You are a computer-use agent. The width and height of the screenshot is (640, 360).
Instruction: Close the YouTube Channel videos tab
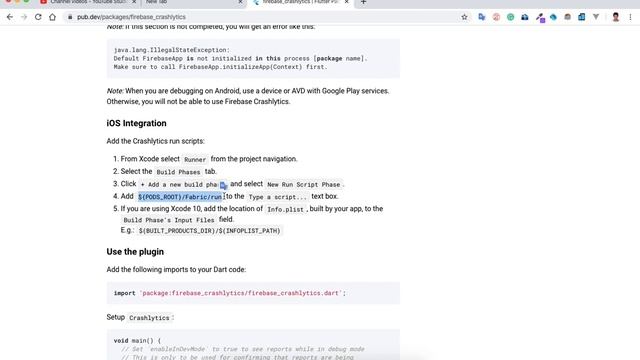[x=134, y=2]
